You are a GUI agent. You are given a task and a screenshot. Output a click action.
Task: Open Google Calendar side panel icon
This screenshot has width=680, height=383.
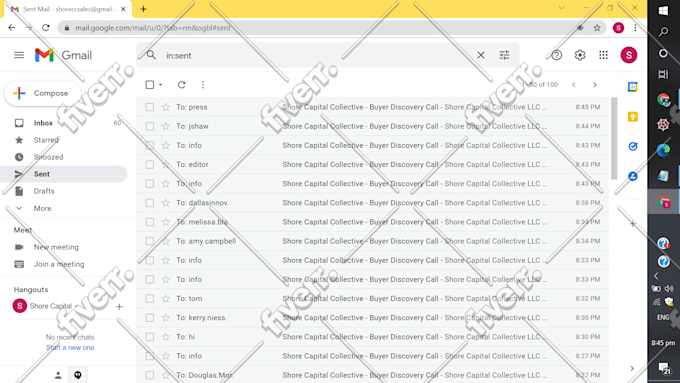click(x=633, y=87)
